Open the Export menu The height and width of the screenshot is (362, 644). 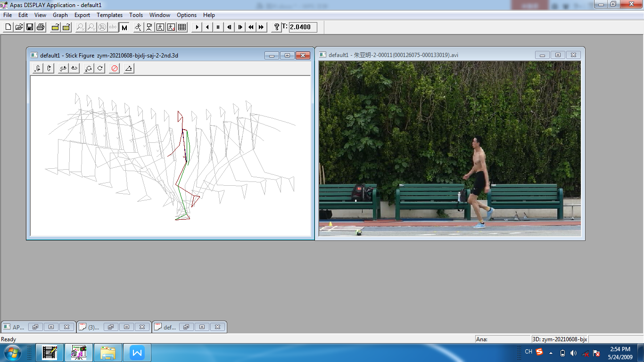(82, 15)
